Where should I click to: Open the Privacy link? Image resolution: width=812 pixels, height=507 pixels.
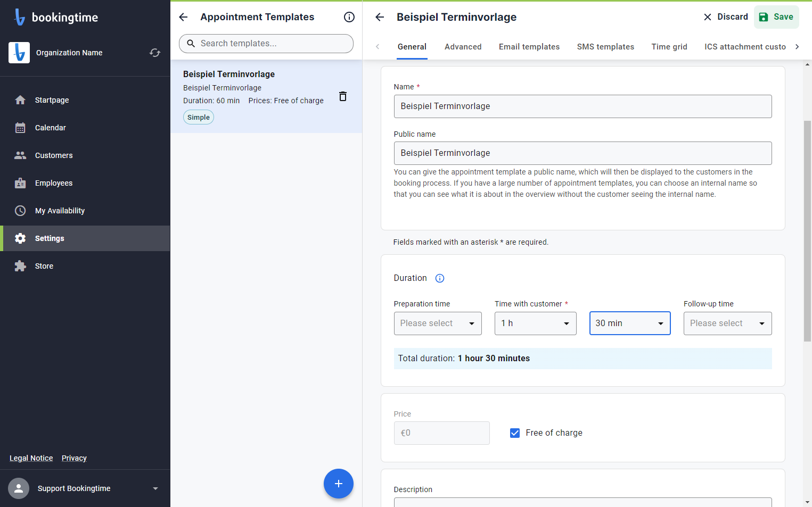coord(74,458)
